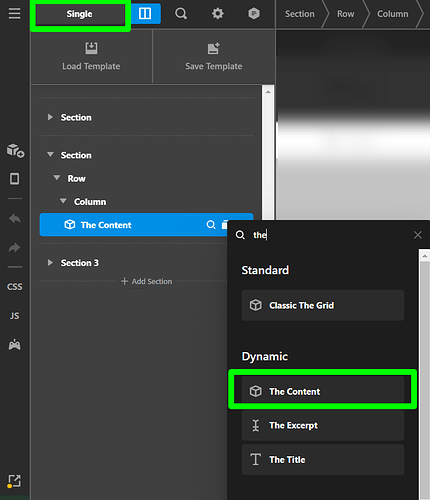The height and width of the screenshot is (500, 430).
Task: Close the element search popup
Action: click(x=418, y=235)
